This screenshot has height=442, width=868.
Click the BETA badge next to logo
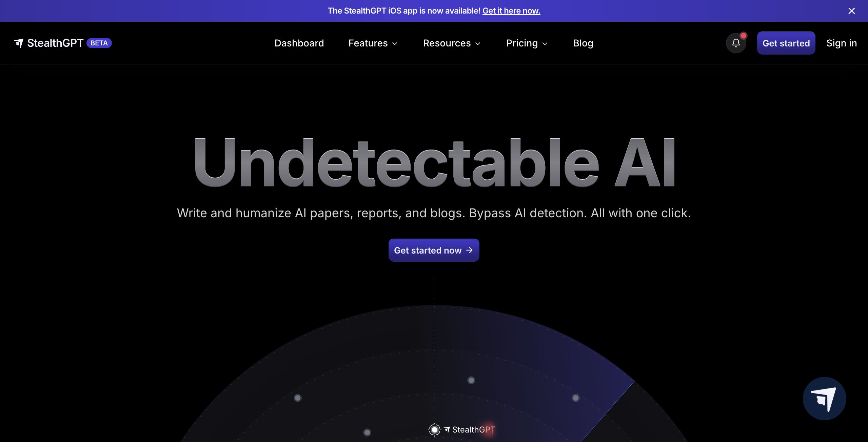pyautogui.click(x=99, y=43)
